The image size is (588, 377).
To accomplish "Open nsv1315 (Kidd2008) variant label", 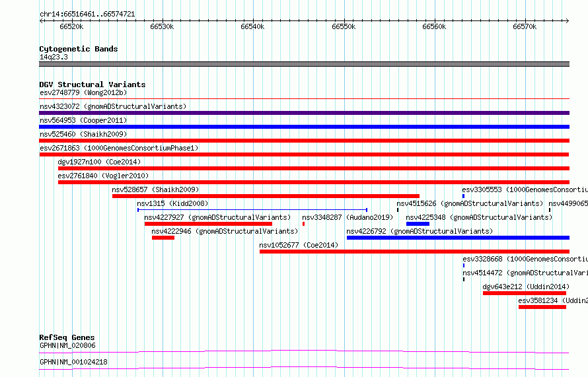I will [x=172, y=203].
